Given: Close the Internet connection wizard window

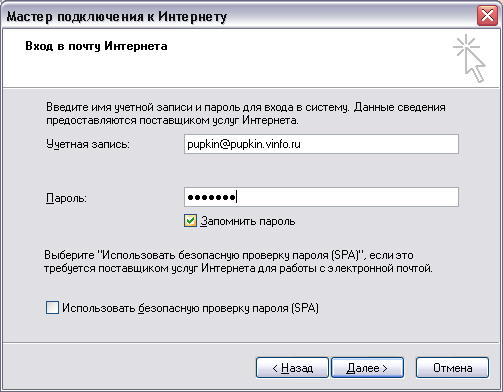Looking at the screenshot, I should (487, 16).
